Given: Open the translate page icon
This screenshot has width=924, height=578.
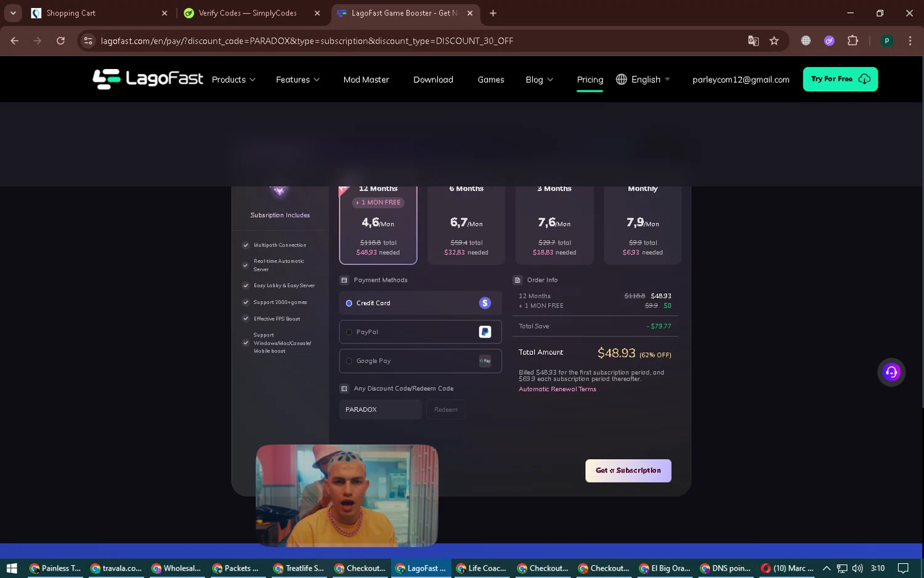Looking at the screenshot, I should (x=753, y=41).
